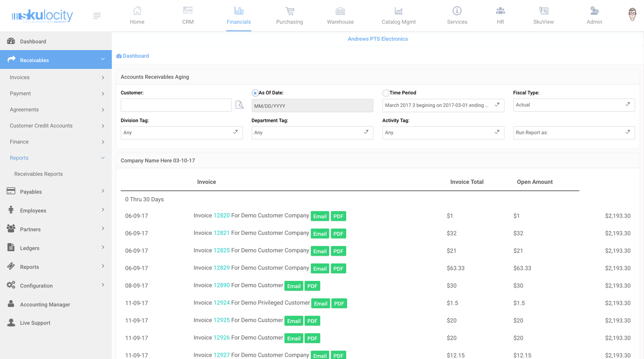This screenshot has height=359, width=644.
Task: Select the As Of Date radio button
Action: [255, 92]
